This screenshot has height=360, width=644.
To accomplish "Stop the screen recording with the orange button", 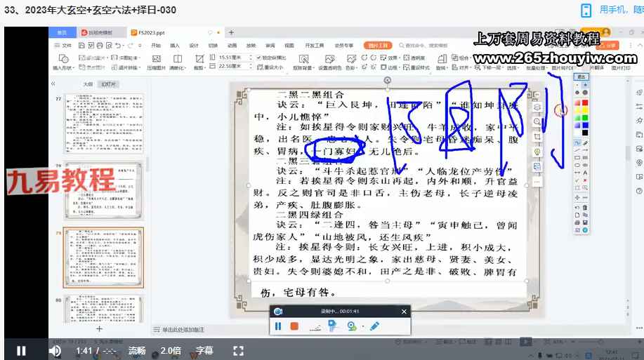I will tap(295, 326).
